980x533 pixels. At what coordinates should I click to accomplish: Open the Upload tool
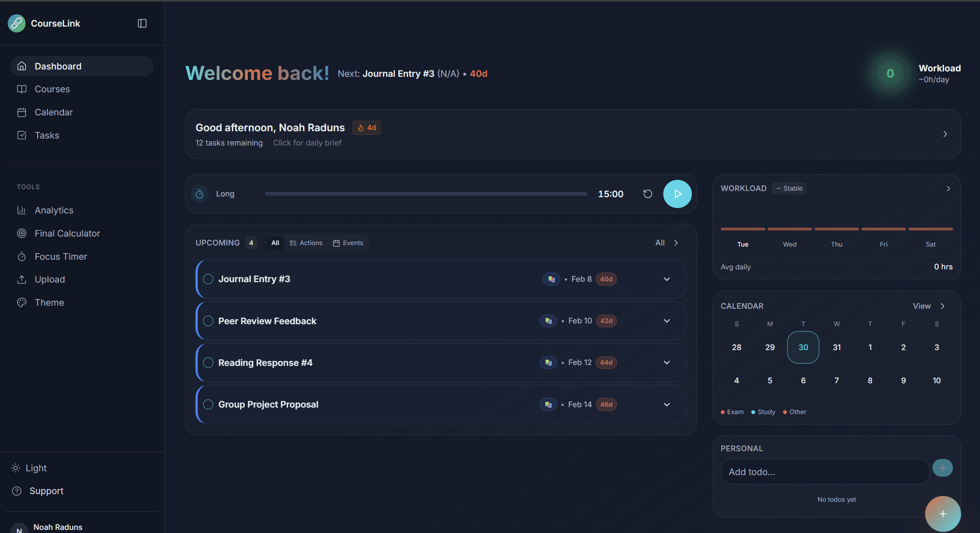pyautogui.click(x=50, y=279)
